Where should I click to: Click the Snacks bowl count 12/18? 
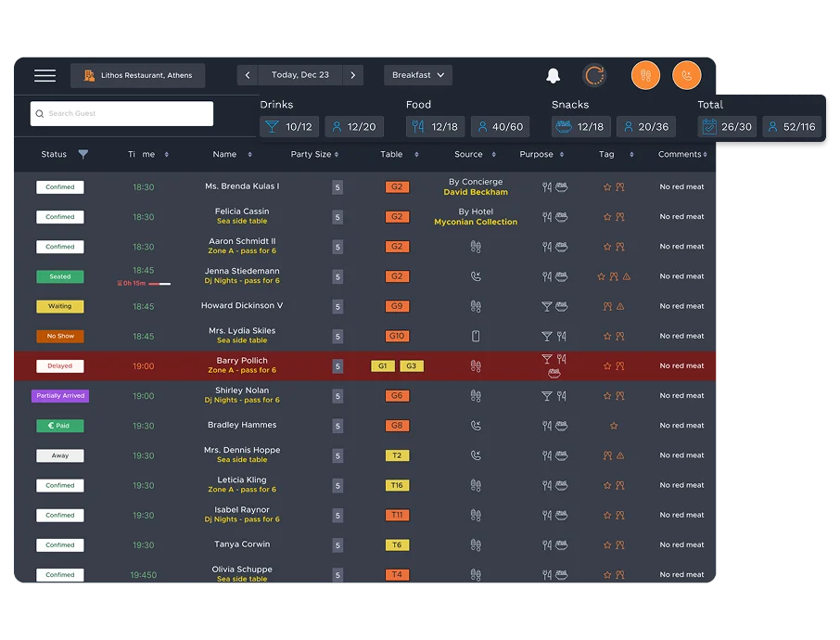pos(580,127)
